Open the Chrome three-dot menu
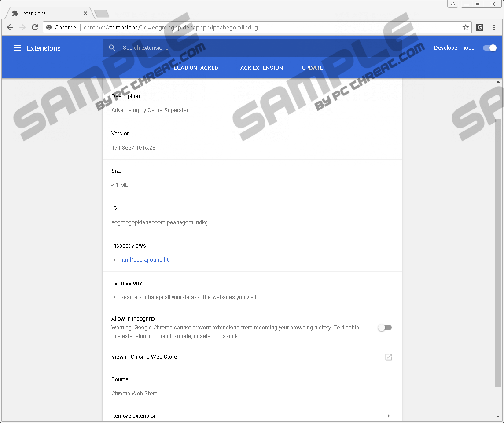Screen dimensions: 504x423 click(494, 27)
